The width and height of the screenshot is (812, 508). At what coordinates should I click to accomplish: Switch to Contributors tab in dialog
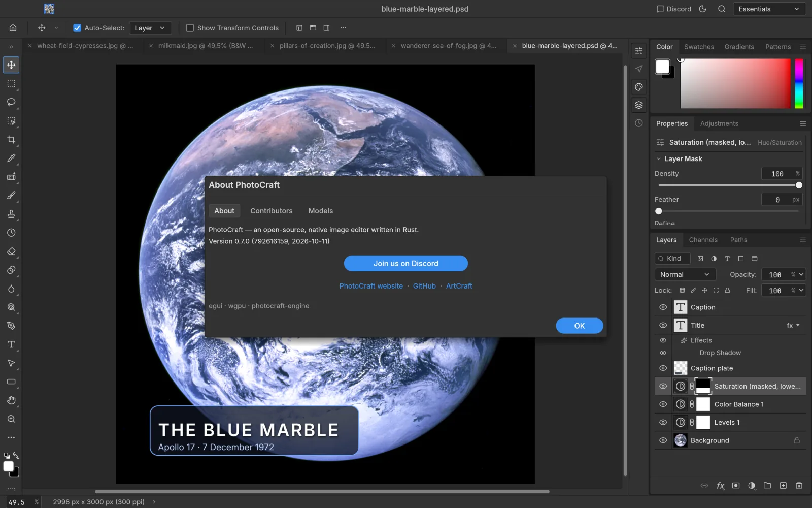tap(271, 211)
